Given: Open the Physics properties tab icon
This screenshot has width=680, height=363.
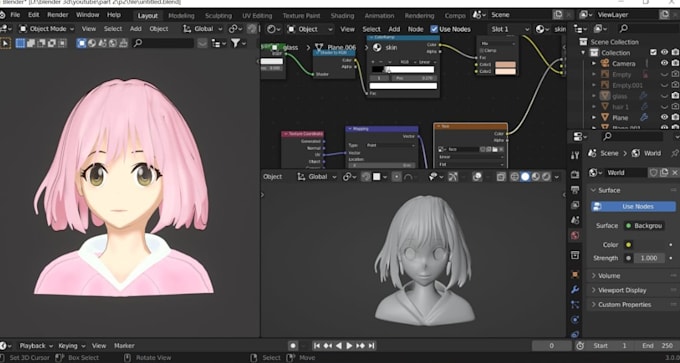Looking at the screenshot, I should point(575,320).
